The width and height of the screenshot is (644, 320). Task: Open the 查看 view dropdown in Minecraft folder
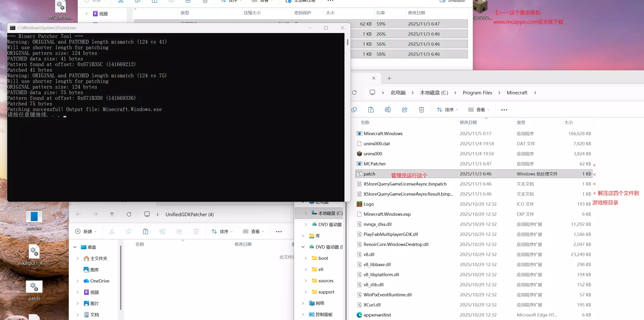click(478, 110)
